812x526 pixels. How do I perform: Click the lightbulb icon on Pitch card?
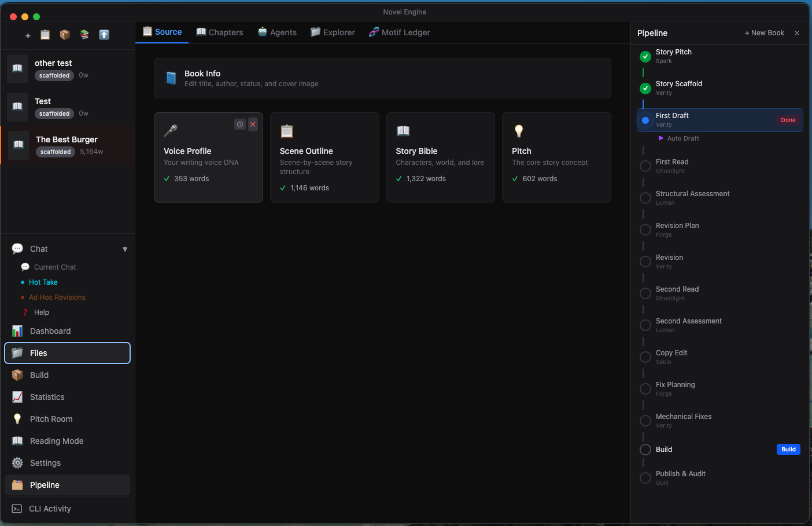click(x=519, y=131)
